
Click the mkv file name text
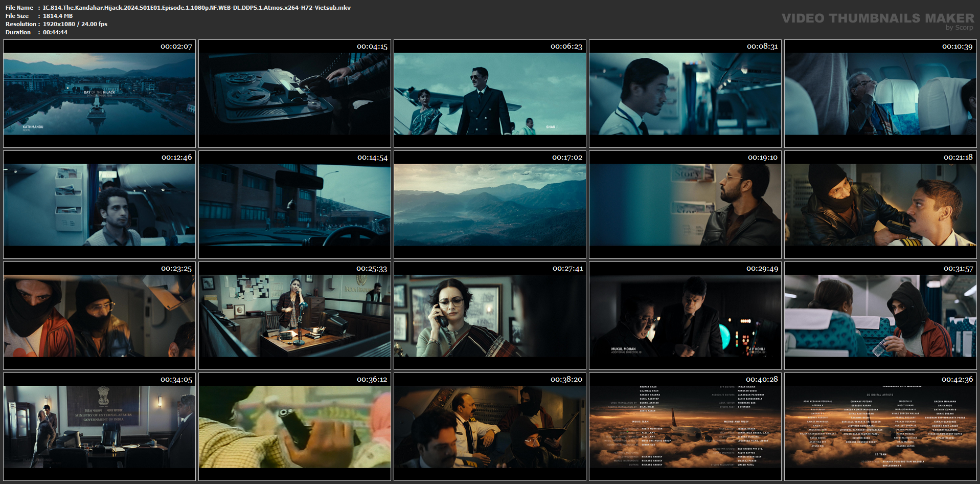click(197, 8)
